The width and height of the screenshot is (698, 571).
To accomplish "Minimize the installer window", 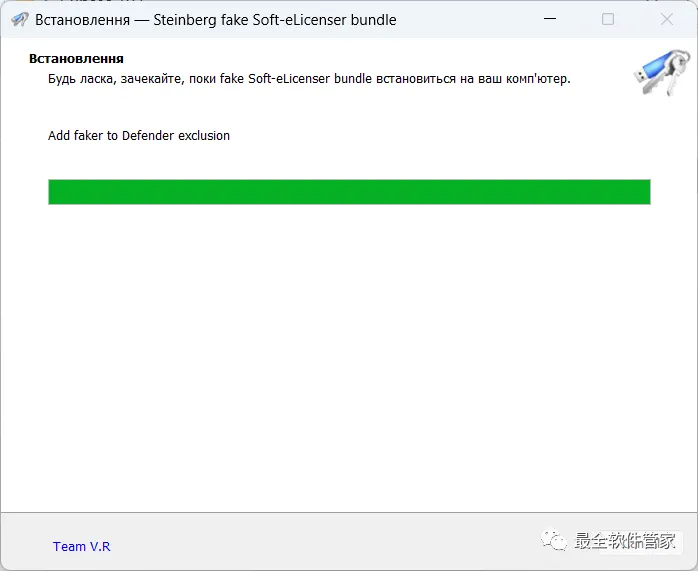I will (550, 19).
